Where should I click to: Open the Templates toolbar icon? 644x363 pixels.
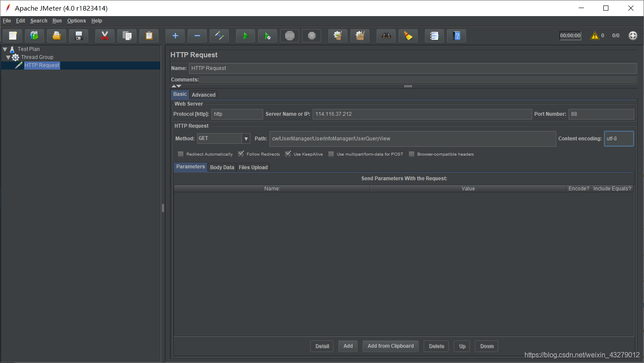[35, 36]
